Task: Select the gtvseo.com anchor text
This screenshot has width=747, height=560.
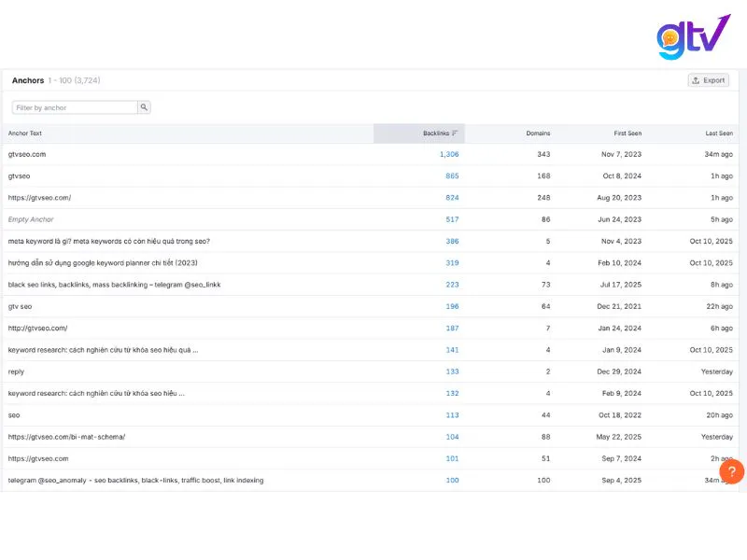Action: 27,154
